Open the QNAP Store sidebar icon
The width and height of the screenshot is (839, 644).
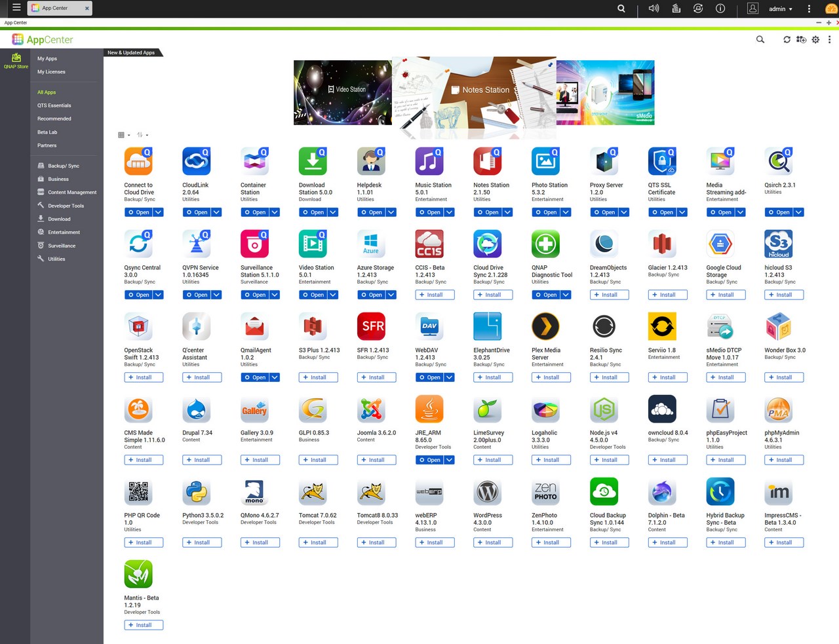pyautogui.click(x=16, y=61)
